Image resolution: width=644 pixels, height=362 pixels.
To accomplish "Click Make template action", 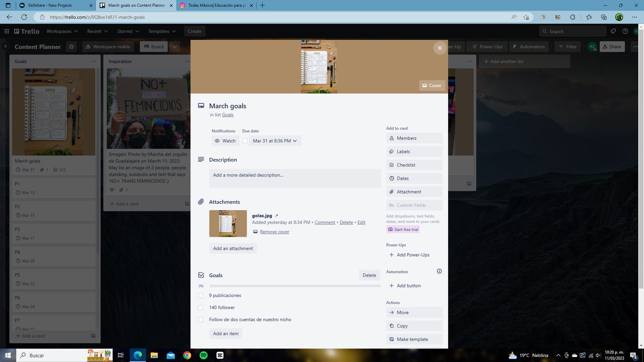I will tap(414, 339).
